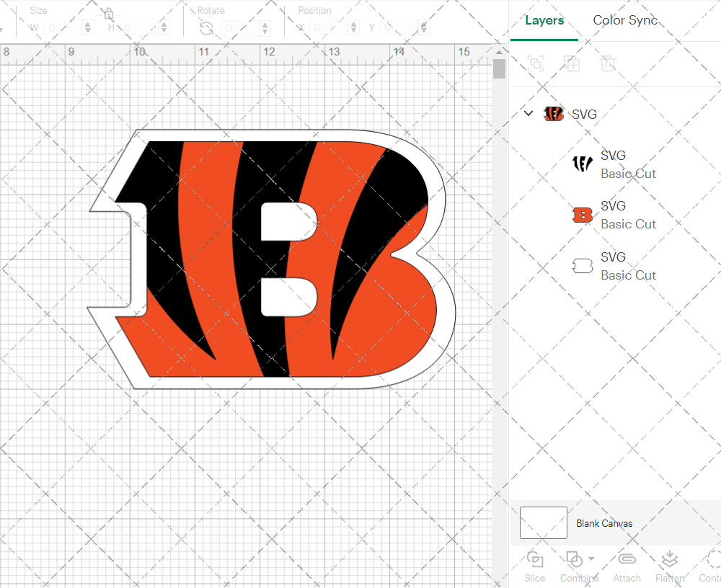
Task: Click the canvas scrollbar up arrow
Action: click(x=499, y=52)
